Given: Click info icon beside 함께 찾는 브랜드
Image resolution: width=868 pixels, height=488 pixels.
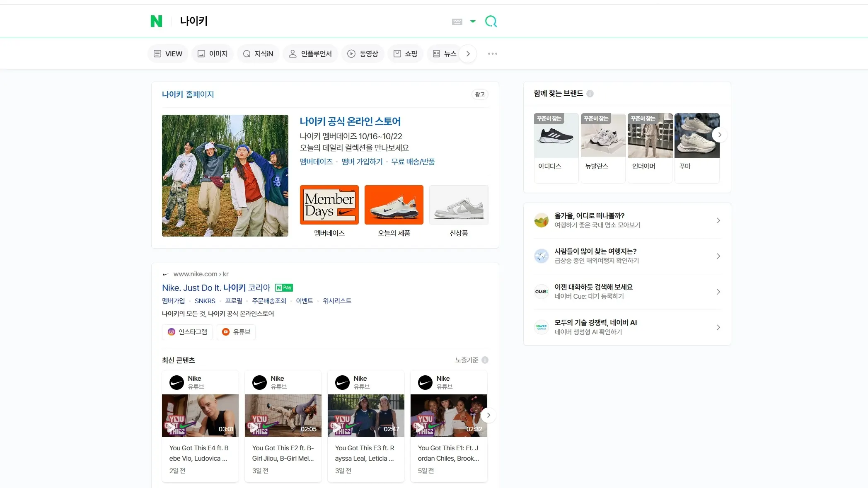Looking at the screenshot, I should click(590, 94).
